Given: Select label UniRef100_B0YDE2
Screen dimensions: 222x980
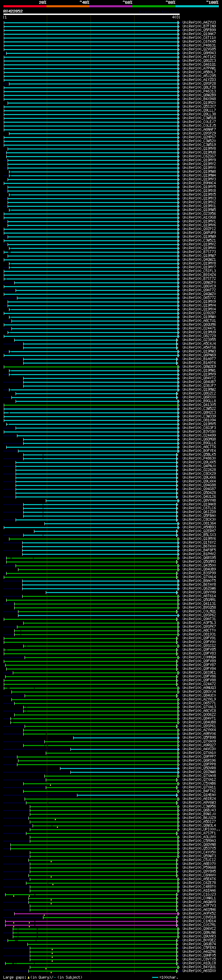Looking at the screenshot, I should tap(199, 940).
